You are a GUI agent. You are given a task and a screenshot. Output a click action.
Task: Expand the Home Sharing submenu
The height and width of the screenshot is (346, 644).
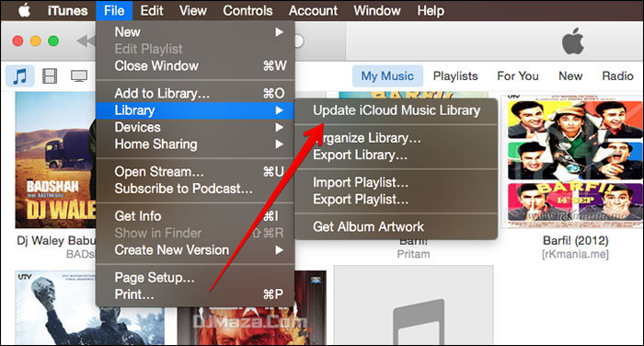click(195, 144)
